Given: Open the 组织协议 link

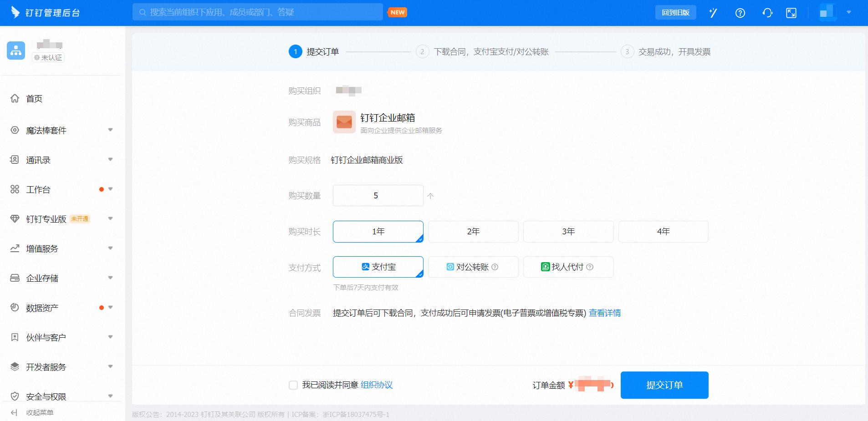Looking at the screenshot, I should point(377,385).
